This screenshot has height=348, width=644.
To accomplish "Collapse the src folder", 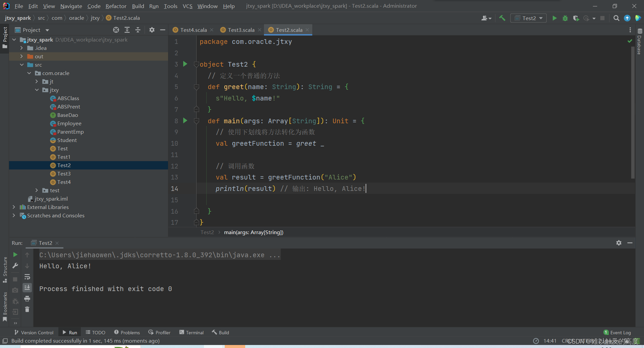I will click(21, 65).
